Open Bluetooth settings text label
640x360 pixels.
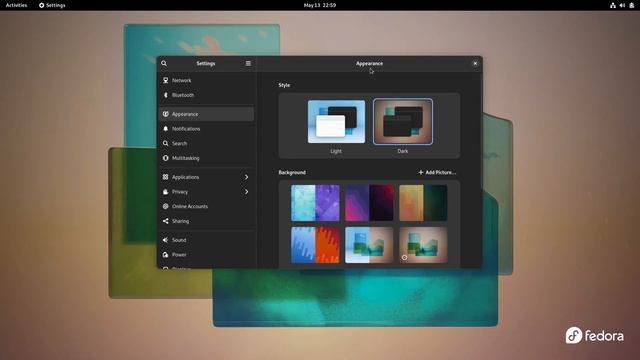pyautogui.click(x=183, y=95)
